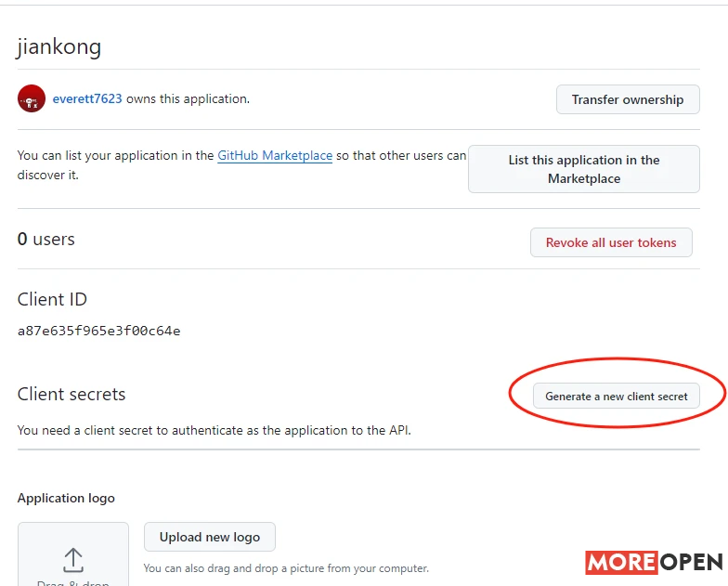
Task: Open the GitHub Marketplace link
Action: (x=275, y=156)
